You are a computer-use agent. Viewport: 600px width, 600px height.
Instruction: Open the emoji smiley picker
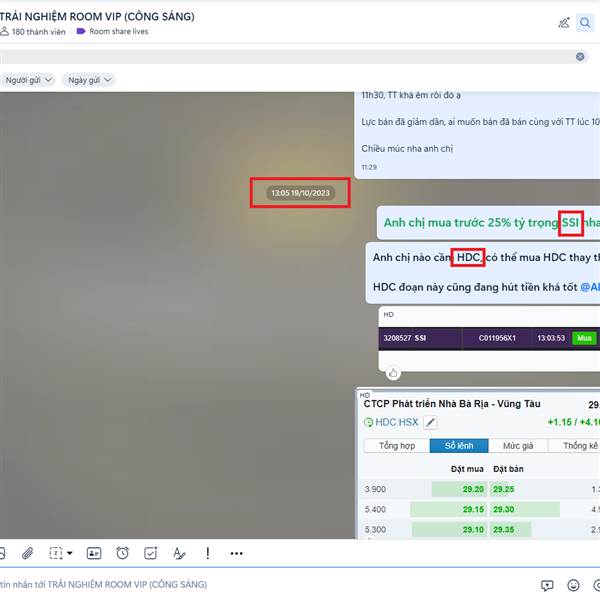(573, 585)
